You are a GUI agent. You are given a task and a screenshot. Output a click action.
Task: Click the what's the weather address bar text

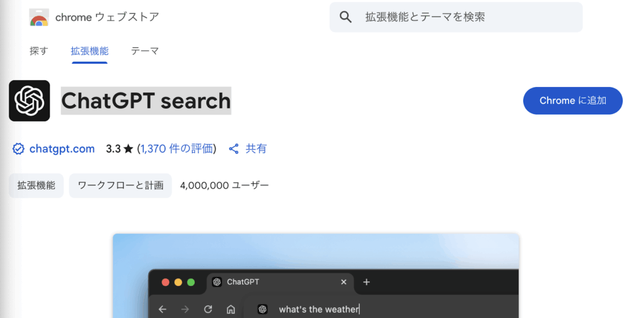click(x=319, y=309)
